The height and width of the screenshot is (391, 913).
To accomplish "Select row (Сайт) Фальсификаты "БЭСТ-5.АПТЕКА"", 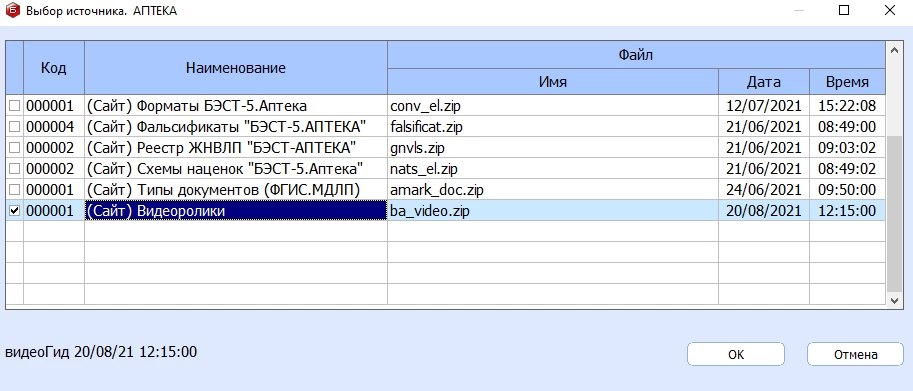I will click(x=445, y=127).
